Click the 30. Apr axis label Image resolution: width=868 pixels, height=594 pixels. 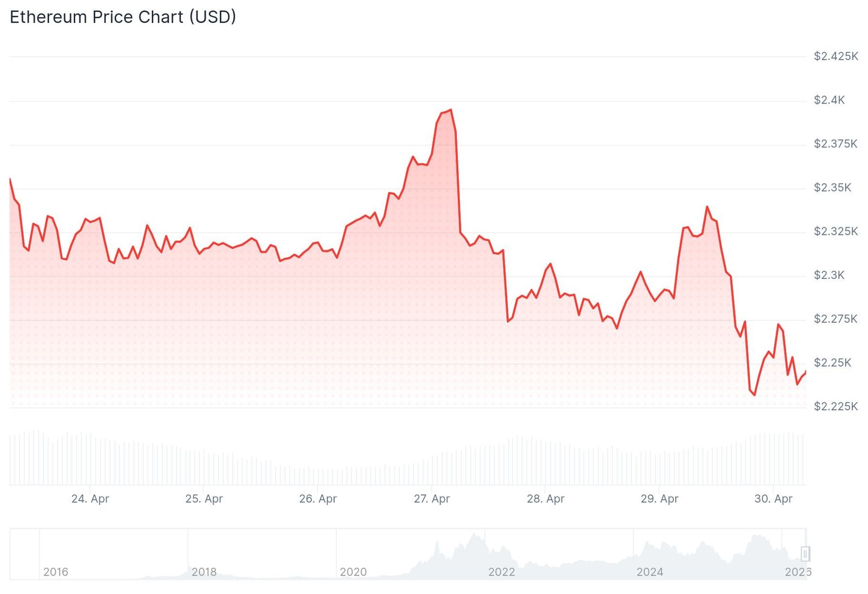click(773, 499)
